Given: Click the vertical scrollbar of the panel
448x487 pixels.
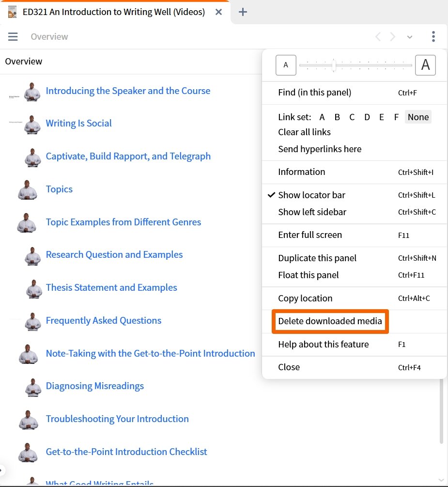Looking at the screenshot, I should coord(441,411).
